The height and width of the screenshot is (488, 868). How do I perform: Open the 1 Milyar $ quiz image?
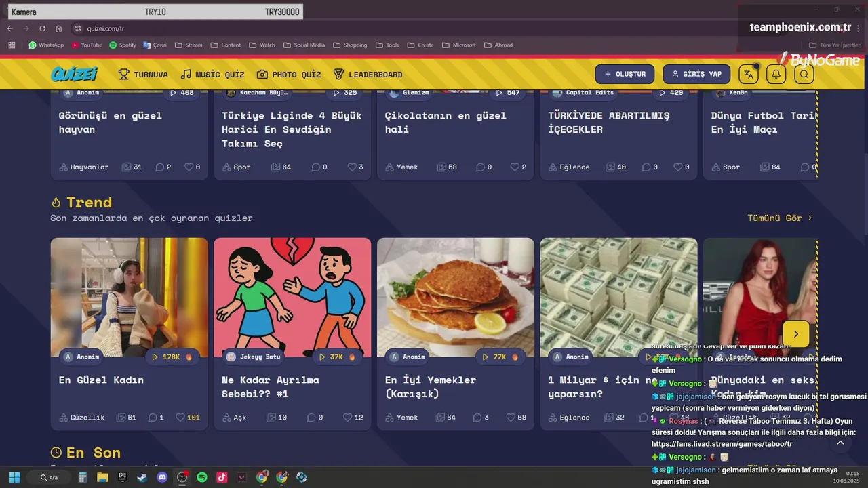click(618, 297)
